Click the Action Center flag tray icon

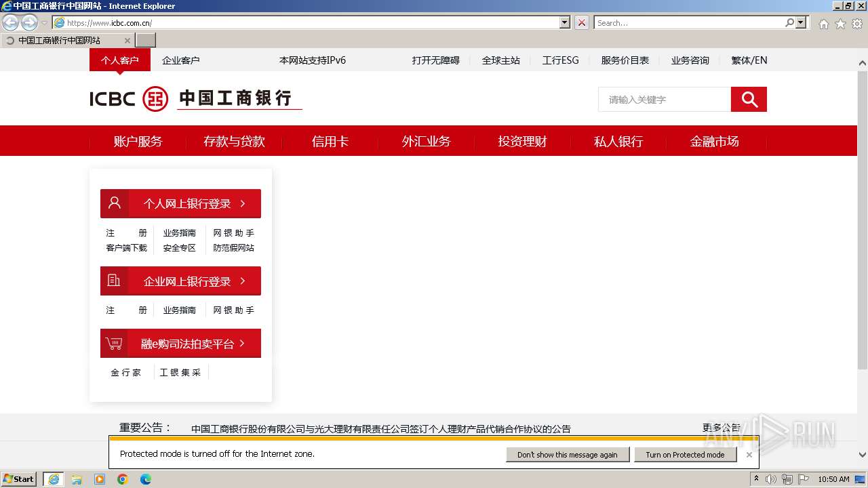(x=804, y=479)
